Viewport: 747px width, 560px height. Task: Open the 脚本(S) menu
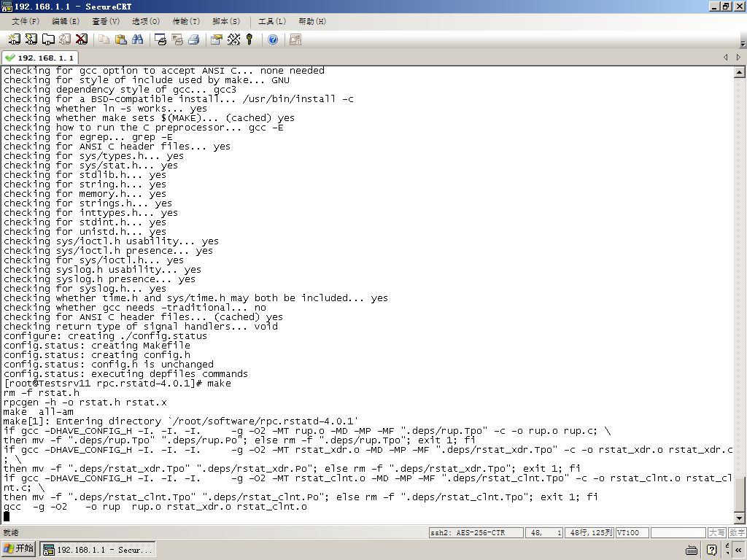(226, 21)
